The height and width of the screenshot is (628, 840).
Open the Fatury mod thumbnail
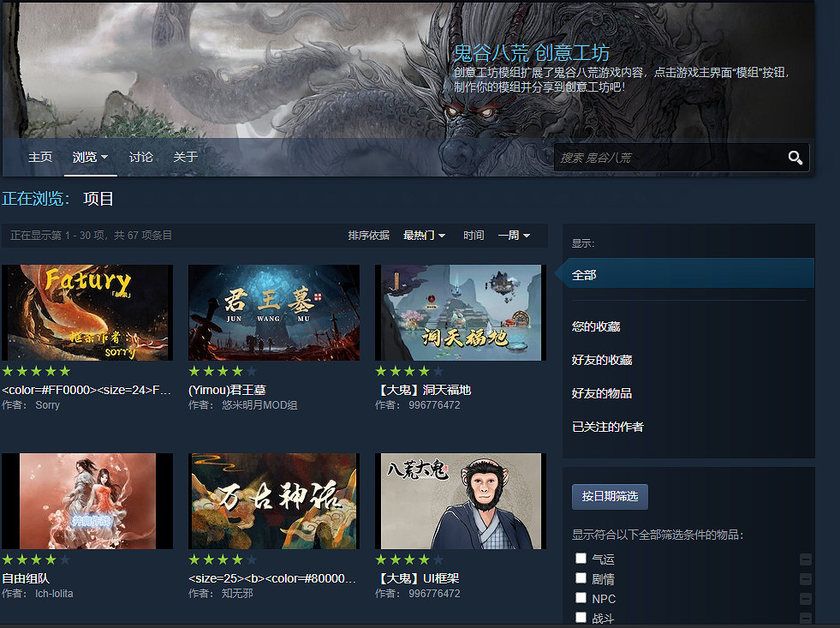click(x=87, y=313)
